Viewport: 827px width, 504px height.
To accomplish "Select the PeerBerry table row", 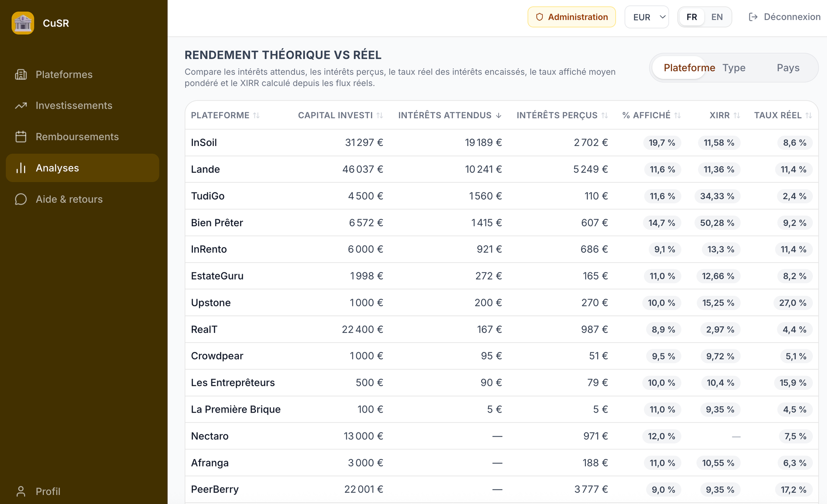I will (x=502, y=490).
